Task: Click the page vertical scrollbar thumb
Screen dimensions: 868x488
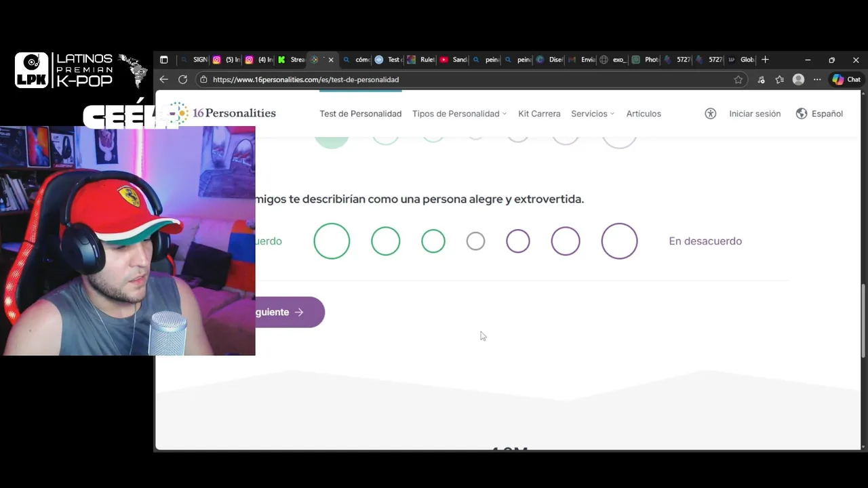Action: [863, 321]
